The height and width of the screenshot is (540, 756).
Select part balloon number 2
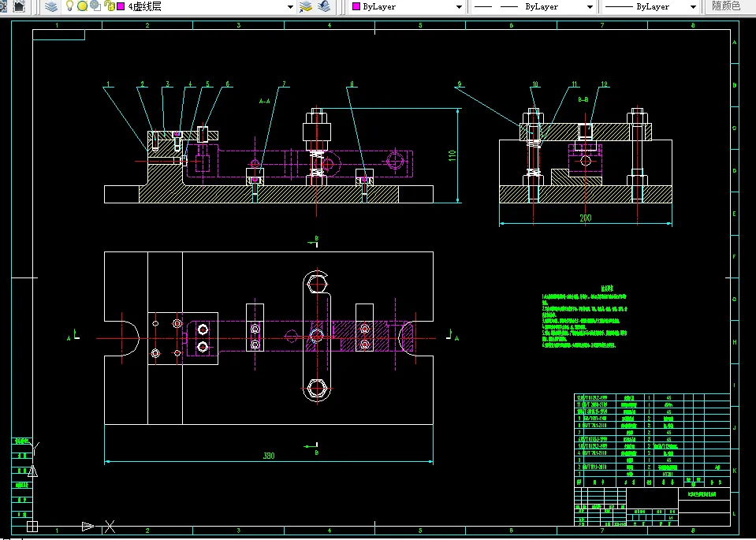(x=142, y=84)
